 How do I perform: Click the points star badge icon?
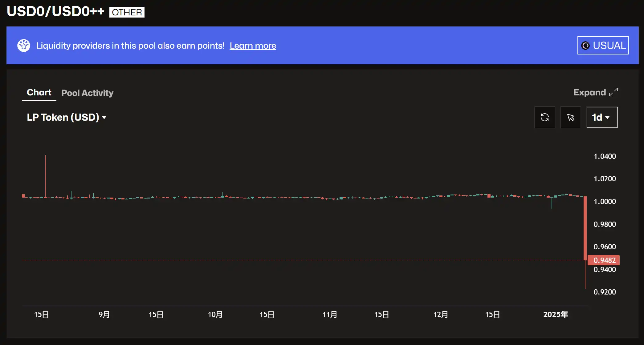(x=24, y=46)
